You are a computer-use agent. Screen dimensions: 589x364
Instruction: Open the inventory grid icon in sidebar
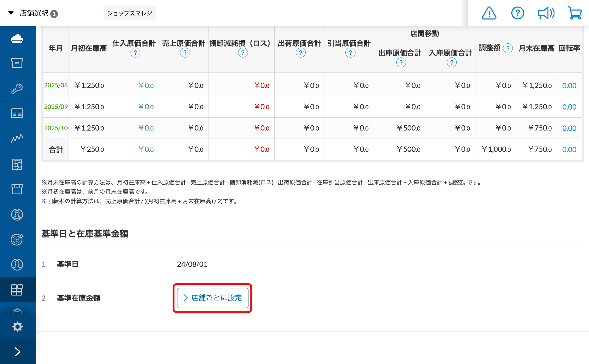(17, 290)
